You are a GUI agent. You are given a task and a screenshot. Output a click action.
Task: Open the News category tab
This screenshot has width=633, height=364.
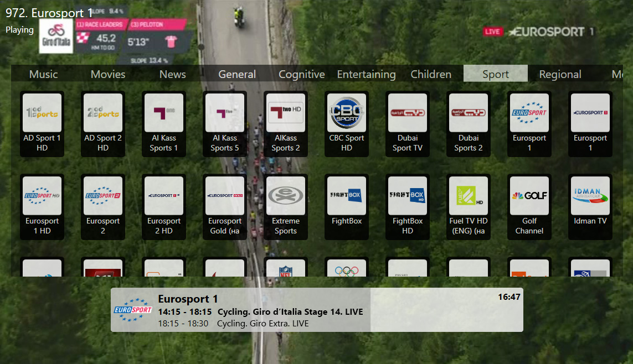point(172,74)
